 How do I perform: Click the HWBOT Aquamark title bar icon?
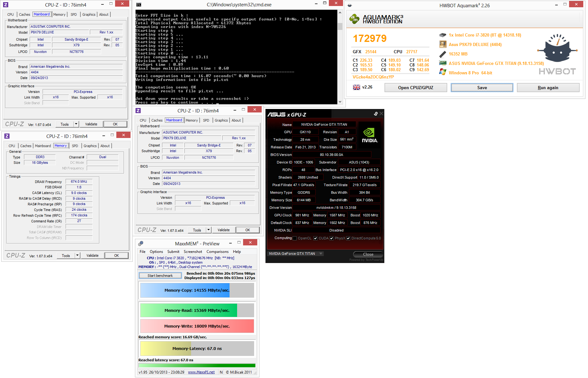point(349,5)
